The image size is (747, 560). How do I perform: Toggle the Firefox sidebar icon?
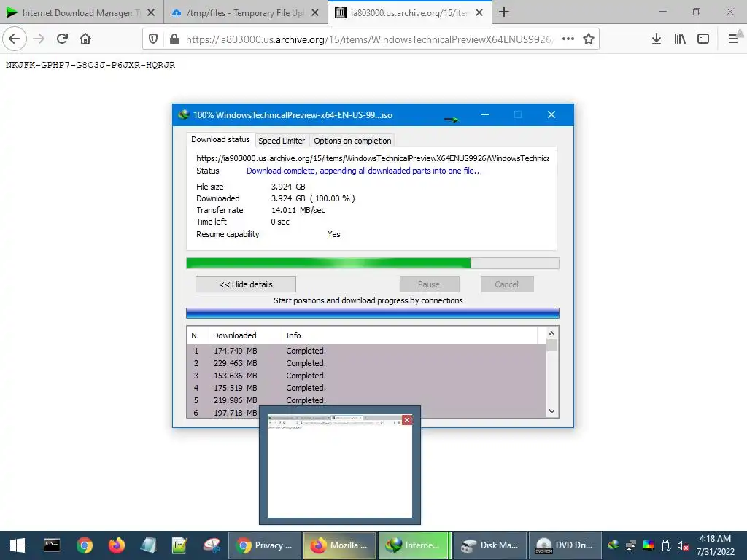[703, 39]
